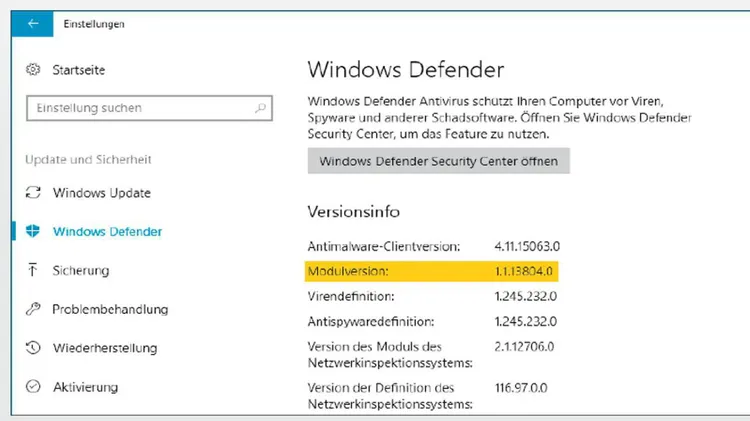Screen dimensions: 750x421
Task: Click the search magnifier icon
Action: 260,108
